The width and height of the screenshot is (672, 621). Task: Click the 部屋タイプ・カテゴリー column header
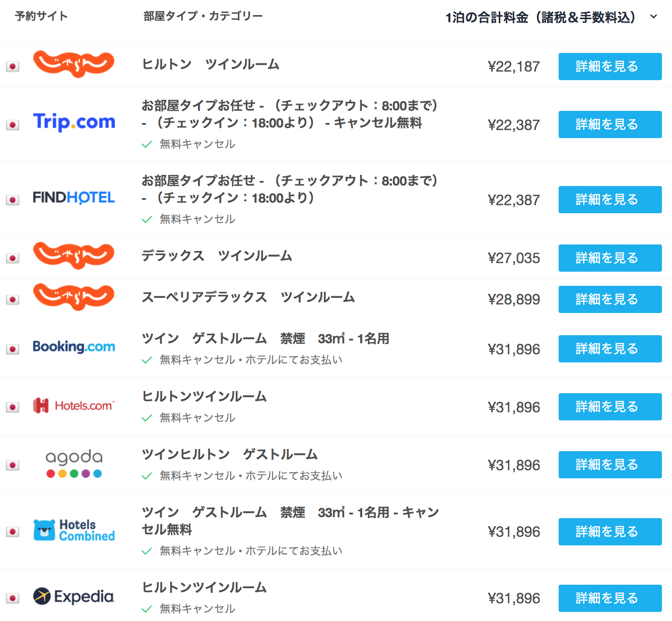pos(203,16)
